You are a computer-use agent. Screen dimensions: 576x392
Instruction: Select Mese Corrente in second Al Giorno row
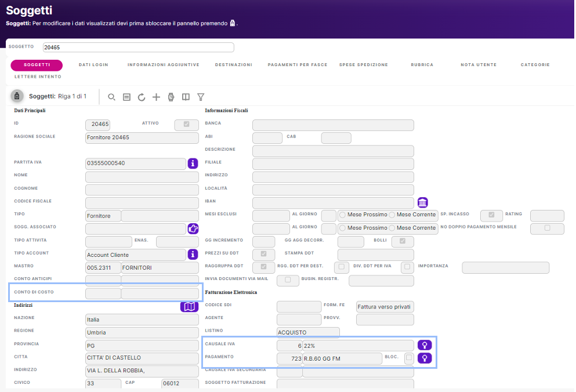pos(392,228)
